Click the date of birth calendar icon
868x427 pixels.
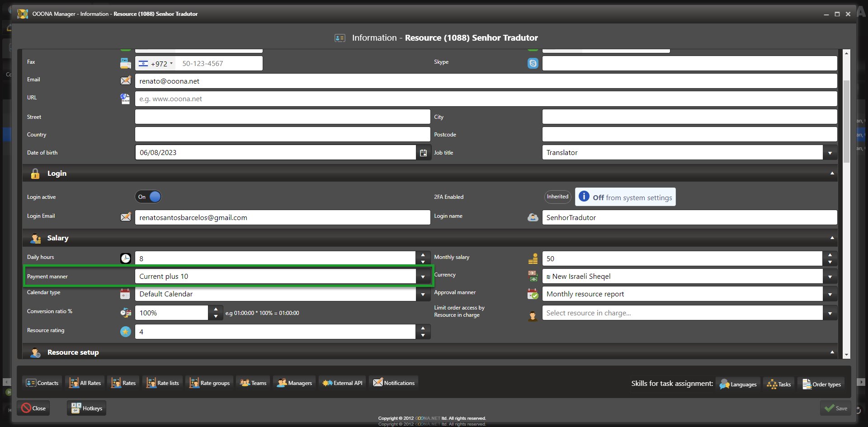coord(423,153)
